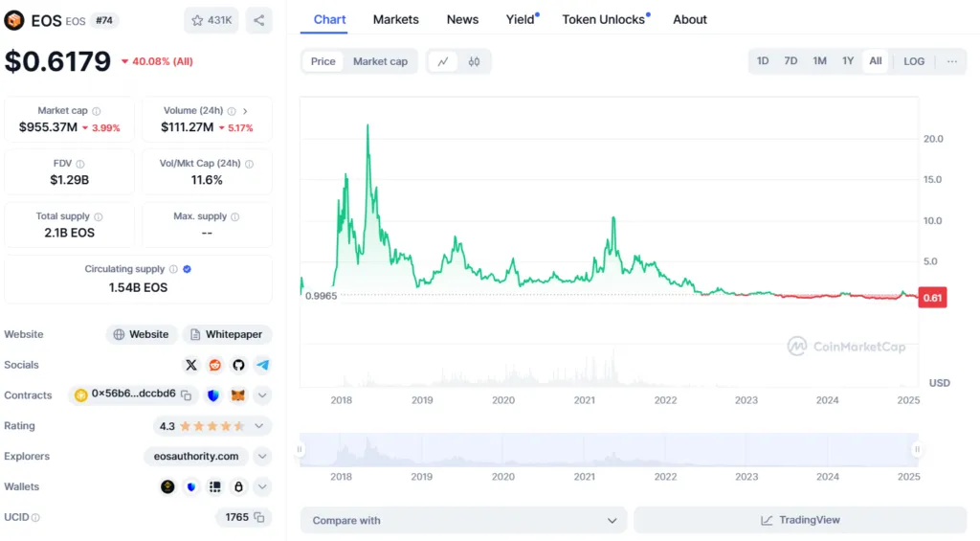Copy the UCID 1765 value
Image resolution: width=980 pixels, height=541 pixels.
258,517
